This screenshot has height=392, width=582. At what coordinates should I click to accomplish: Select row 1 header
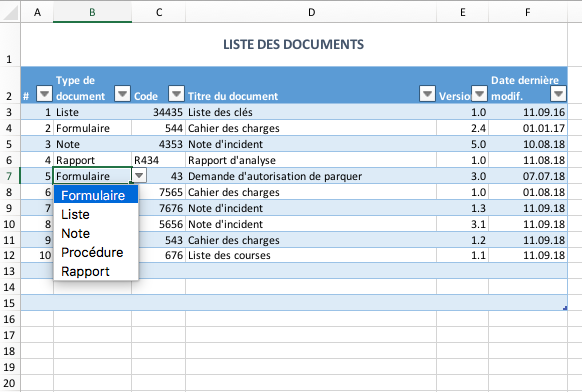click(x=10, y=45)
